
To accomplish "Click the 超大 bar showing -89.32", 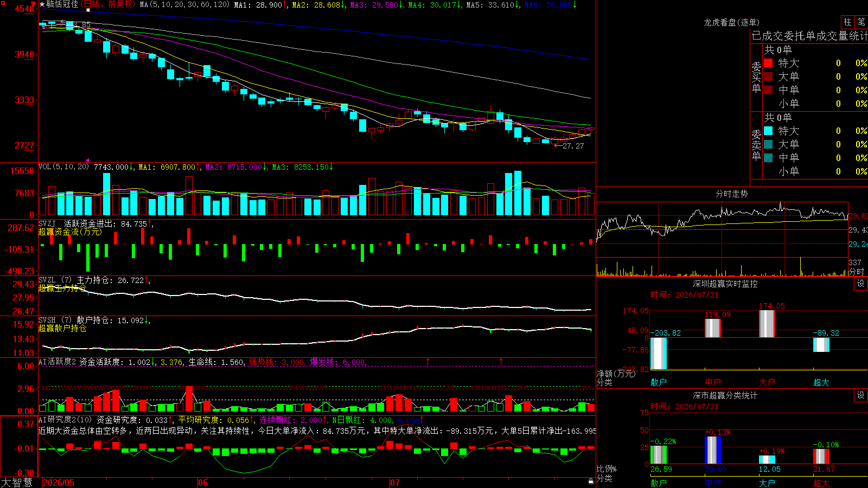I will pos(821,345).
